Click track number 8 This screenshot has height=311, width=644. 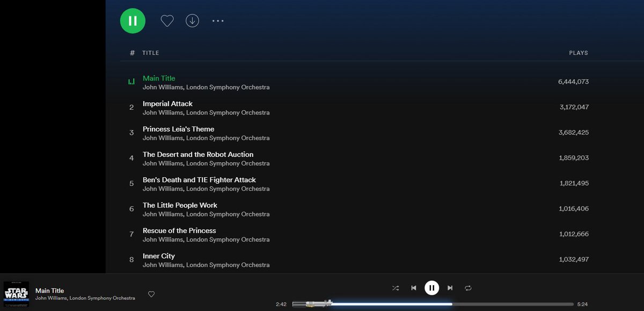click(x=131, y=260)
